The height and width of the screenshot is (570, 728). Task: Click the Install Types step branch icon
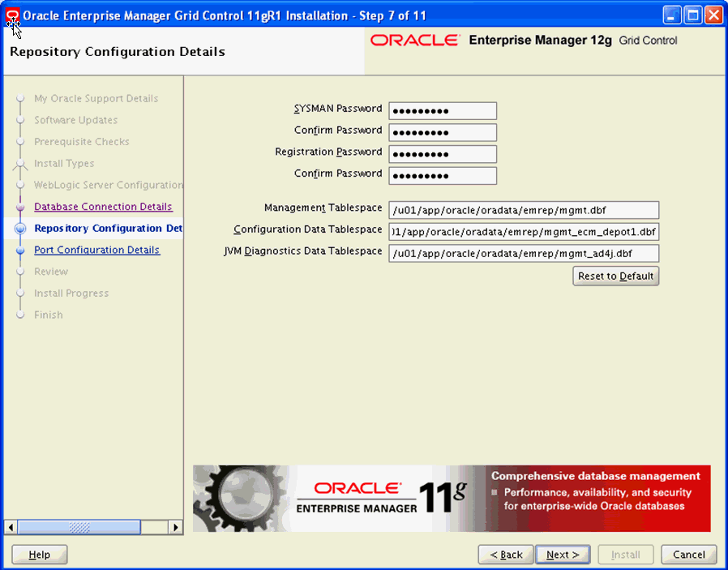pyautogui.click(x=20, y=164)
